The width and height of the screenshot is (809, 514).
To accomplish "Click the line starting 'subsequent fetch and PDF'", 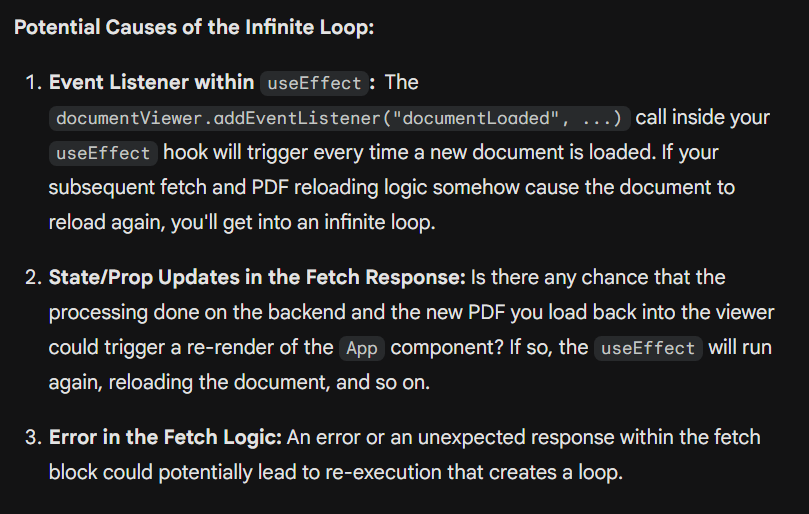I will coord(392,187).
